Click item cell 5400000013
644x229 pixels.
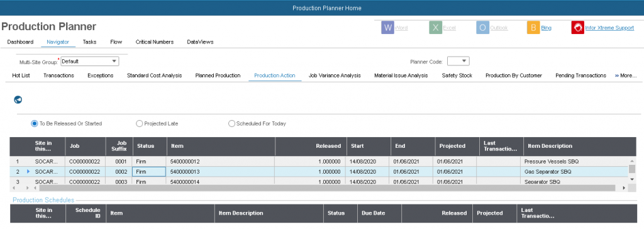221,172
